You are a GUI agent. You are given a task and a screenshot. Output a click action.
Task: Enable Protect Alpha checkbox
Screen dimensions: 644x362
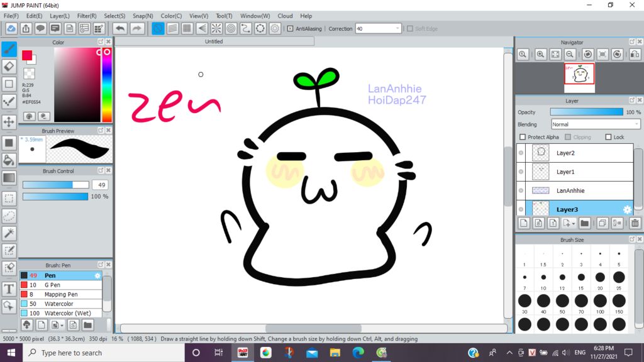click(x=523, y=137)
